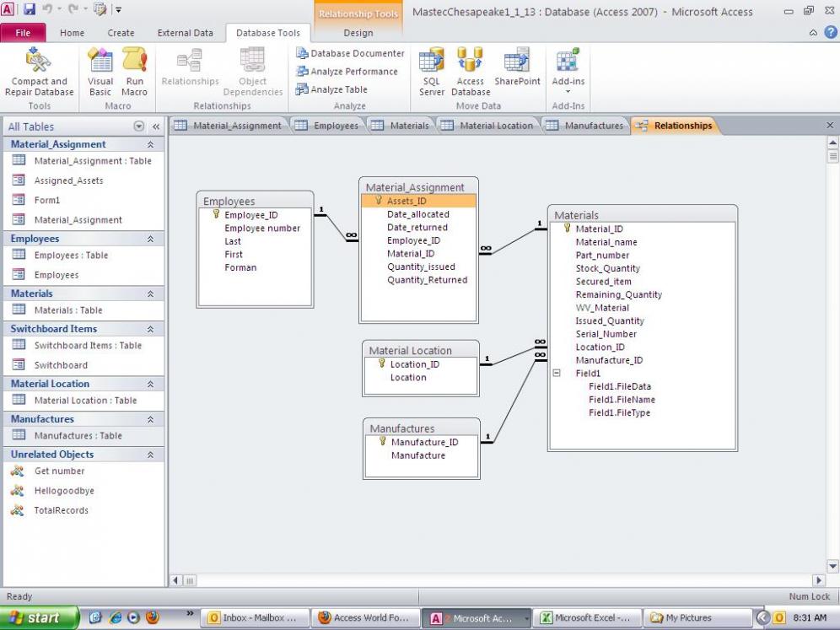This screenshot has width=840, height=630.
Task: Switch to the Employees document tab
Action: click(328, 126)
